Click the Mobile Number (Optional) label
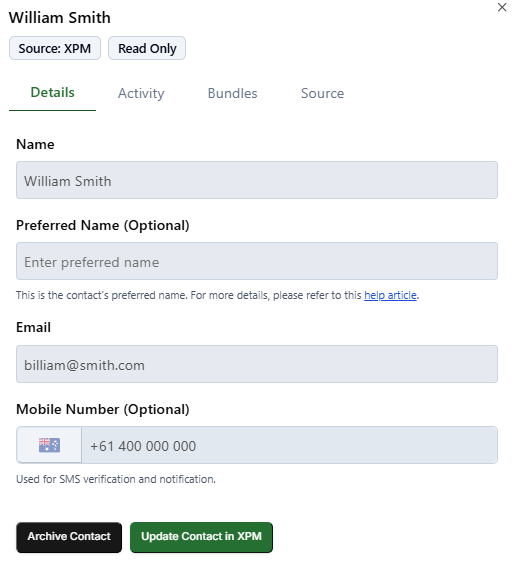 click(x=103, y=409)
